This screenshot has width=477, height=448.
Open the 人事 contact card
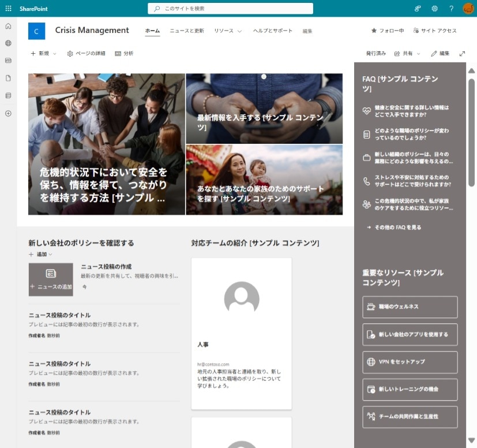point(241,334)
